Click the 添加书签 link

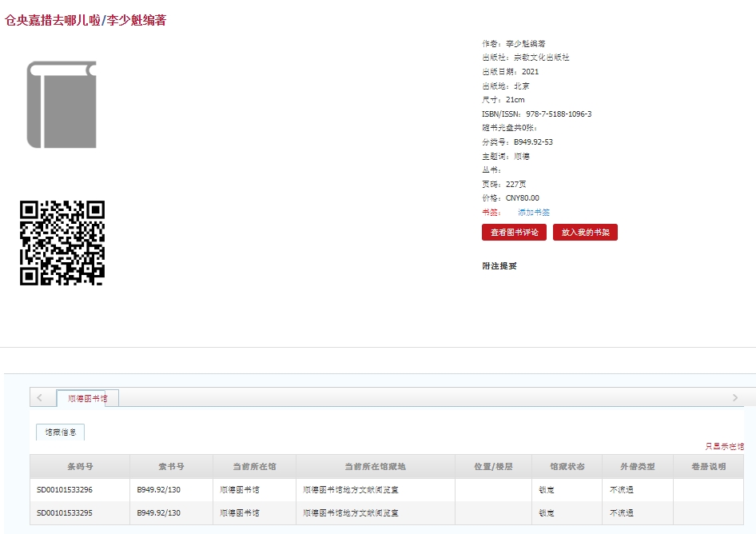[534, 213]
